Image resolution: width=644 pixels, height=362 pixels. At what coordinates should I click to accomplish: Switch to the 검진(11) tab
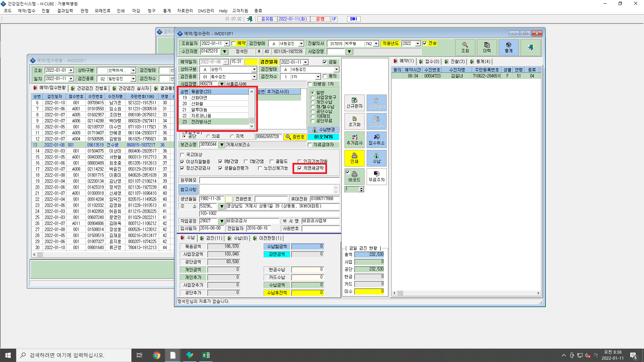[211, 238]
